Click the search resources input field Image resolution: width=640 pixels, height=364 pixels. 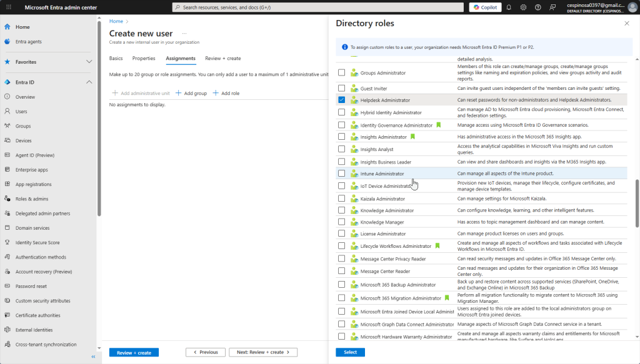pos(319,7)
